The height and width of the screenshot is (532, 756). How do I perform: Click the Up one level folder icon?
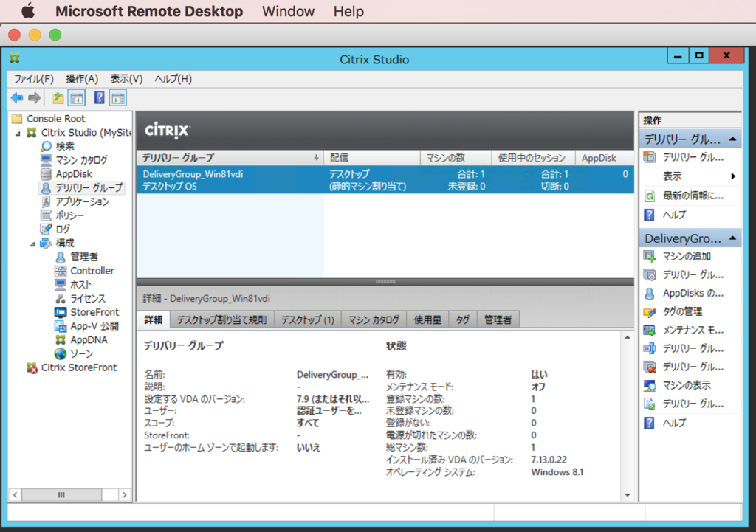pos(58,98)
